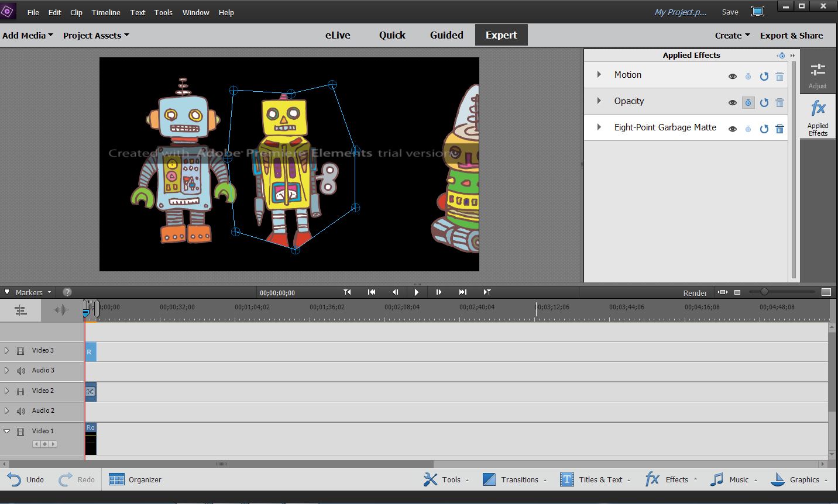
Task: Open the Transitions panel
Action: pos(514,479)
